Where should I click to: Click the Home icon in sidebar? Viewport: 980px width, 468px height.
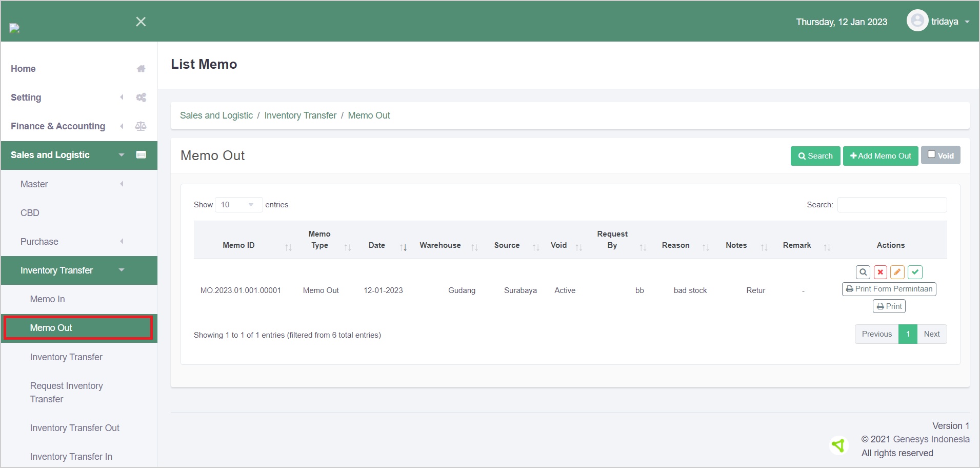(141, 69)
